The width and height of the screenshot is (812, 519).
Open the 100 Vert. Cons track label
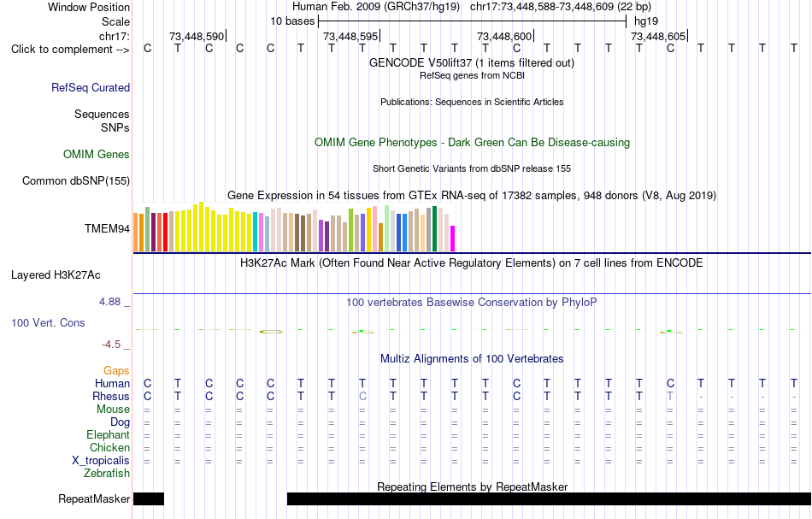tap(48, 322)
